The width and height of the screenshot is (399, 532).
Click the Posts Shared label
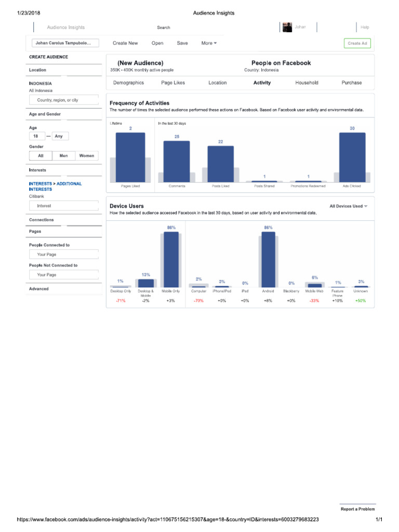pyautogui.click(x=264, y=187)
